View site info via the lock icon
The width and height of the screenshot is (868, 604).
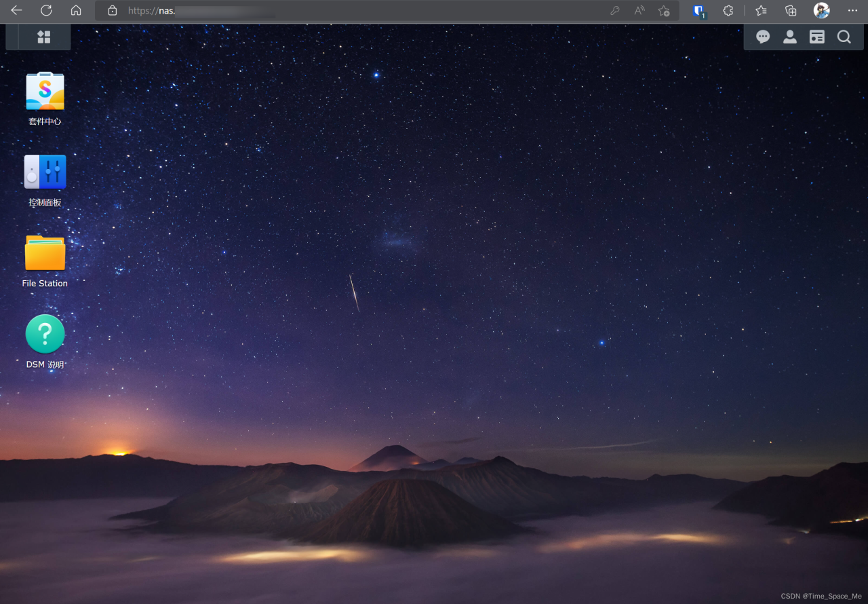[x=113, y=11]
